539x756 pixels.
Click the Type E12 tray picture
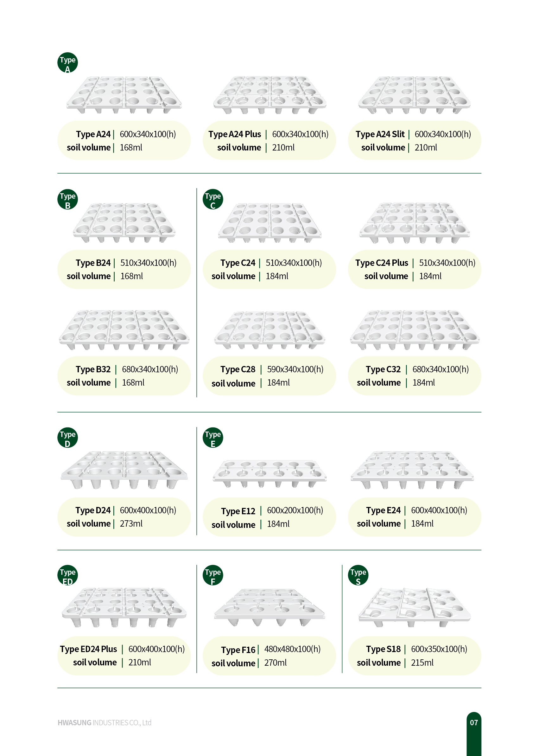pos(269,473)
